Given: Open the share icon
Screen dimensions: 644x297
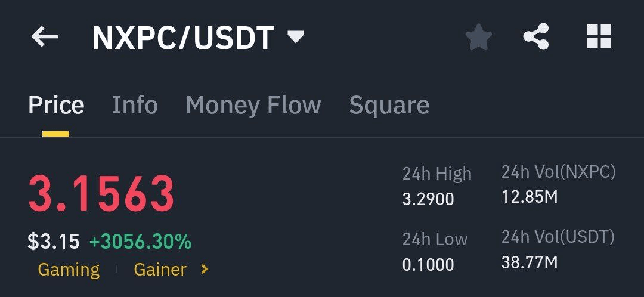Looking at the screenshot, I should [536, 36].
